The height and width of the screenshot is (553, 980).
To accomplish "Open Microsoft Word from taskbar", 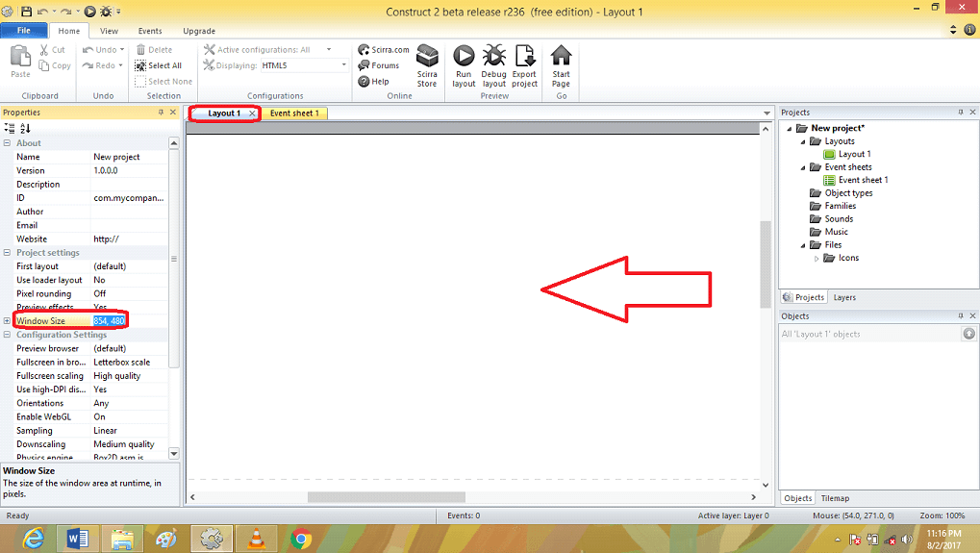I will click(x=78, y=539).
